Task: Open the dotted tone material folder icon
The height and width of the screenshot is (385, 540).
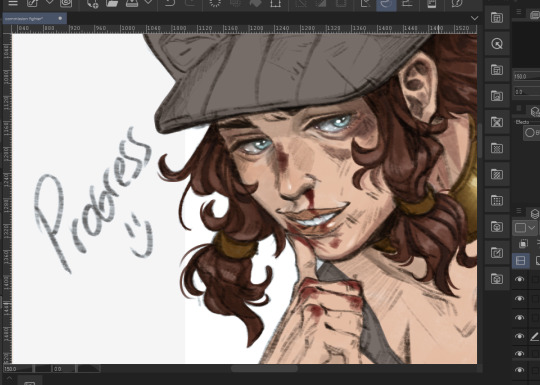Action: [497, 148]
